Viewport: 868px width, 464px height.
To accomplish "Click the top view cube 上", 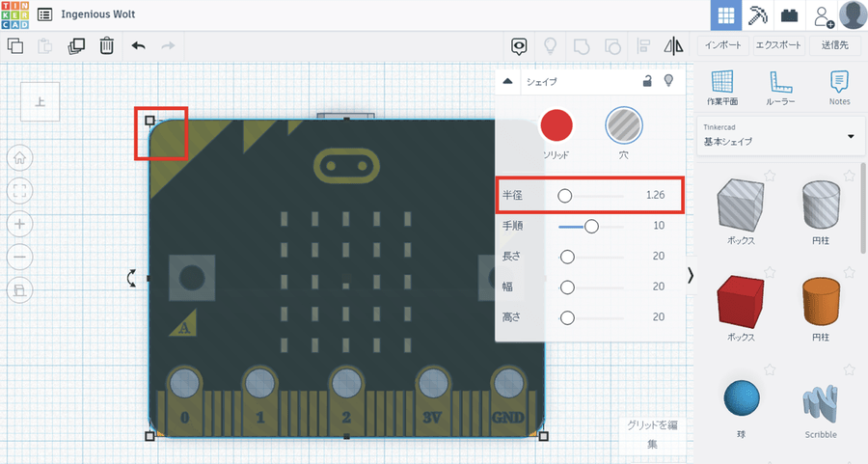I will [x=40, y=102].
